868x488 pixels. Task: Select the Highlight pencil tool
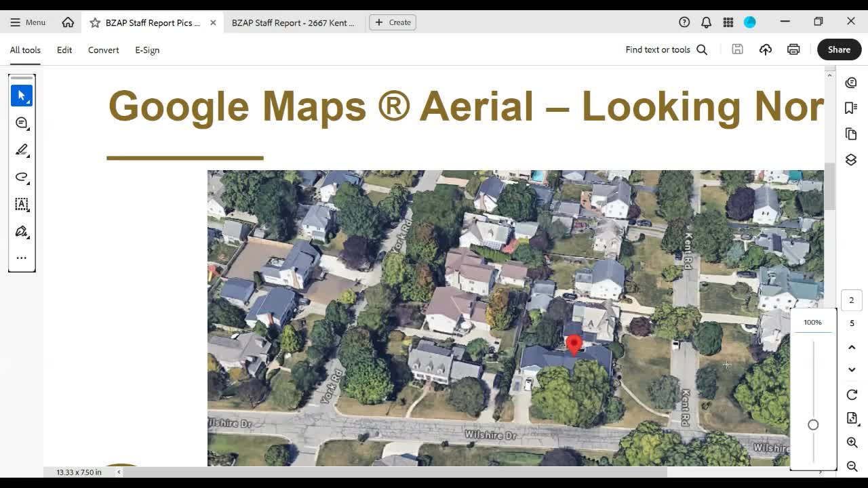[x=22, y=150]
